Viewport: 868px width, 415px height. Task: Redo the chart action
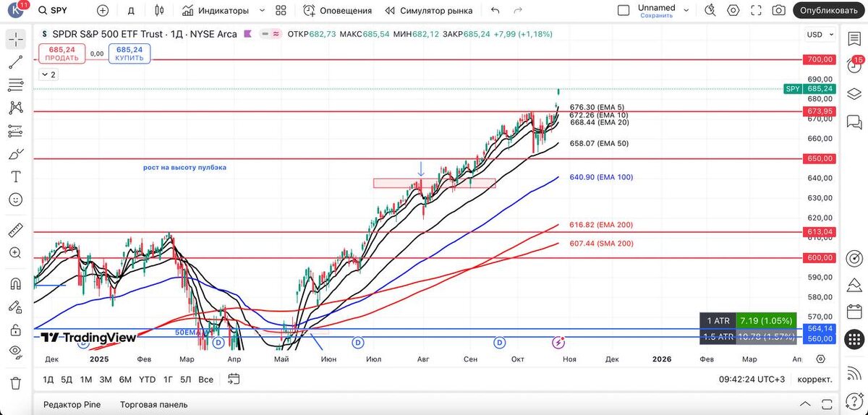click(x=518, y=11)
